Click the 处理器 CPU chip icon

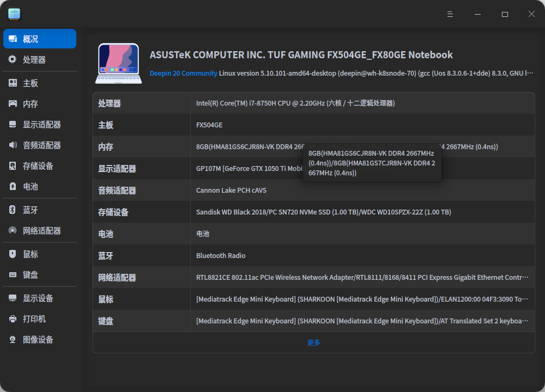pyautogui.click(x=13, y=59)
